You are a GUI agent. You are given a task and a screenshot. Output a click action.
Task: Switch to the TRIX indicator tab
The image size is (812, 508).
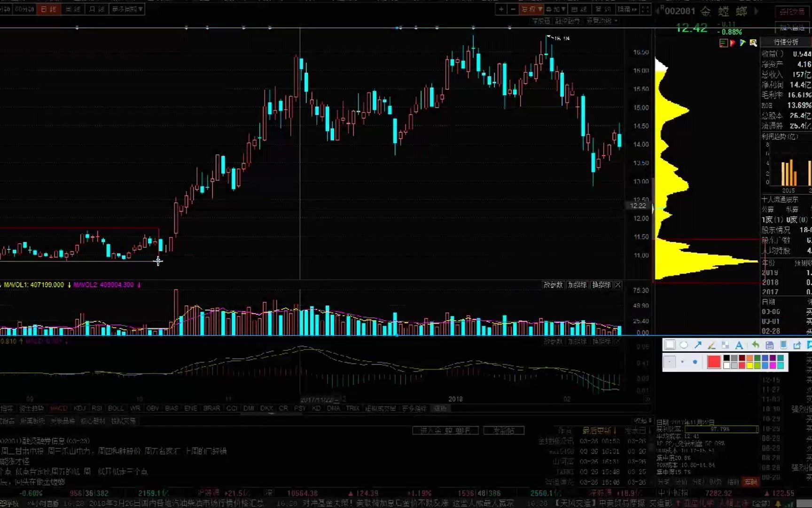352,408
